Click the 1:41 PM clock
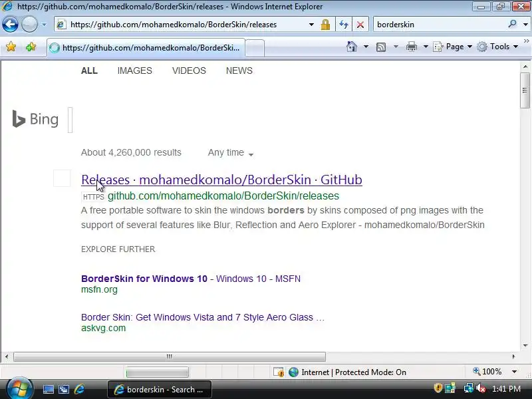 [x=506, y=389]
